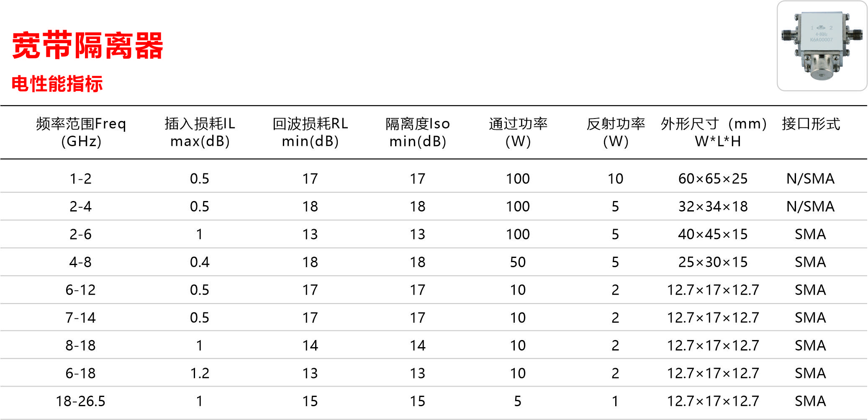Viewport: 868px width, 420px height.
Task: Click the 1-2 frequency range cell
Action: [x=80, y=179]
